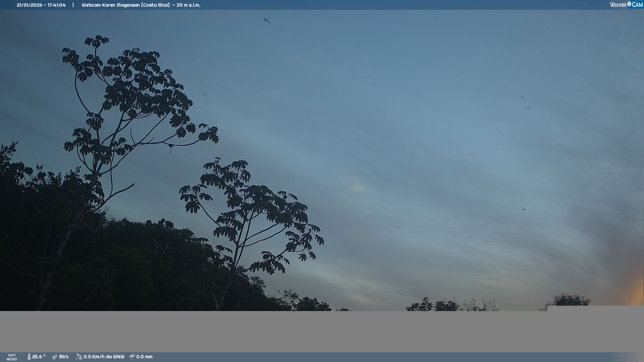Click the 0.0 Km/h da WNW wind reading
The width and height of the screenshot is (644, 362).
click(104, 357)
